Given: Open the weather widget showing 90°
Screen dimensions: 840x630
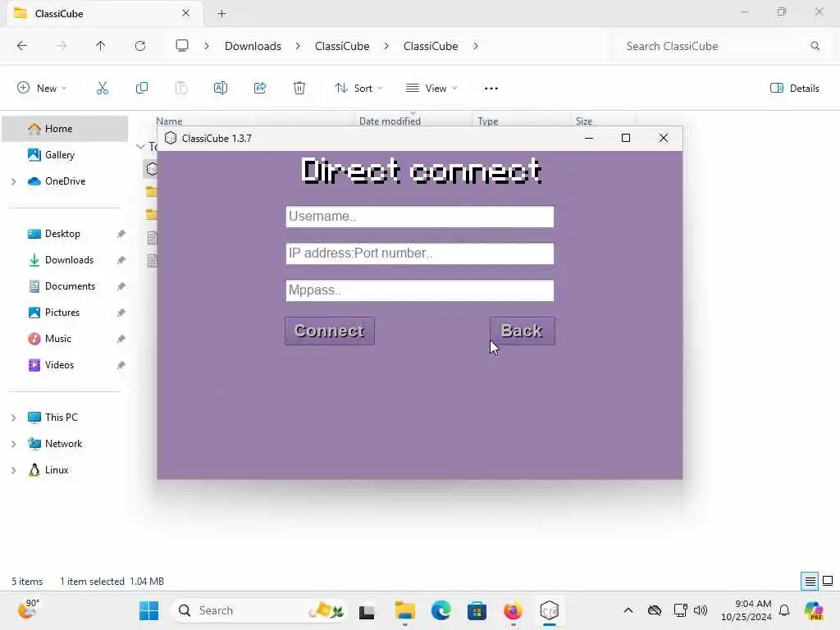Looking at the screenshot, I should tap(28, 609).
